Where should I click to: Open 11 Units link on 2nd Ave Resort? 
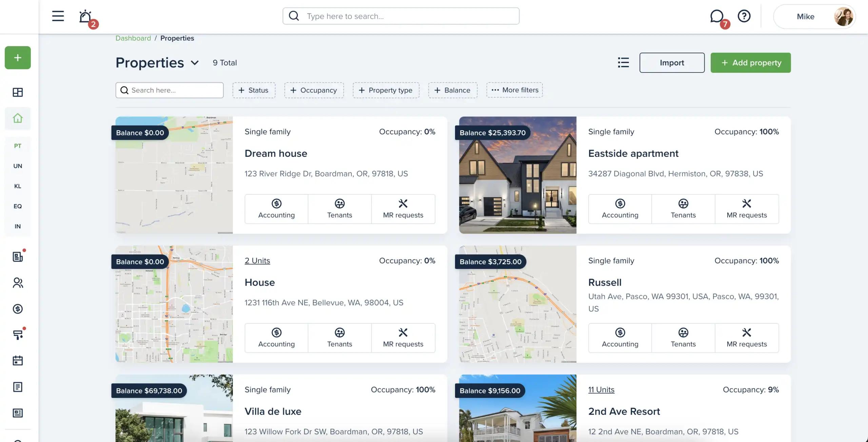click(x=601, y=390)
